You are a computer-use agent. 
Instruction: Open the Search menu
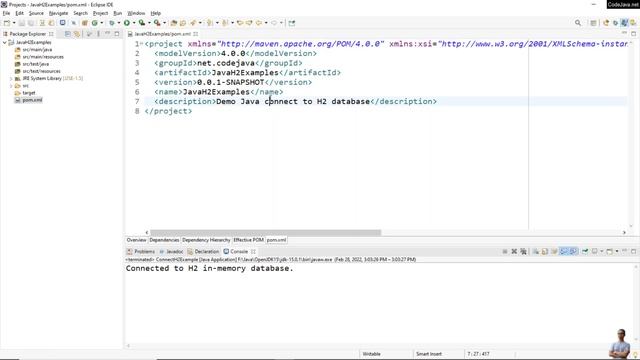80,13
